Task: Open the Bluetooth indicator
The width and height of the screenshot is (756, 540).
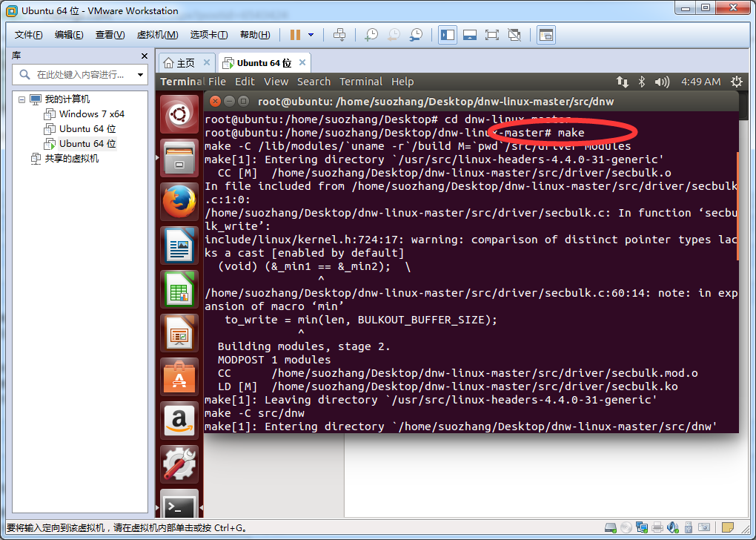Action: point(642,82)
